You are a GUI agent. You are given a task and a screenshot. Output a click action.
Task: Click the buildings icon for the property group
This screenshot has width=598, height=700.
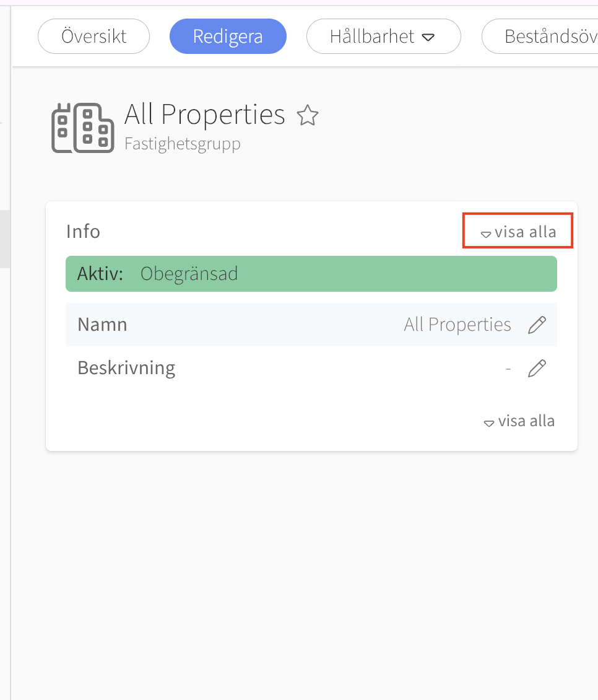[82, 128]
